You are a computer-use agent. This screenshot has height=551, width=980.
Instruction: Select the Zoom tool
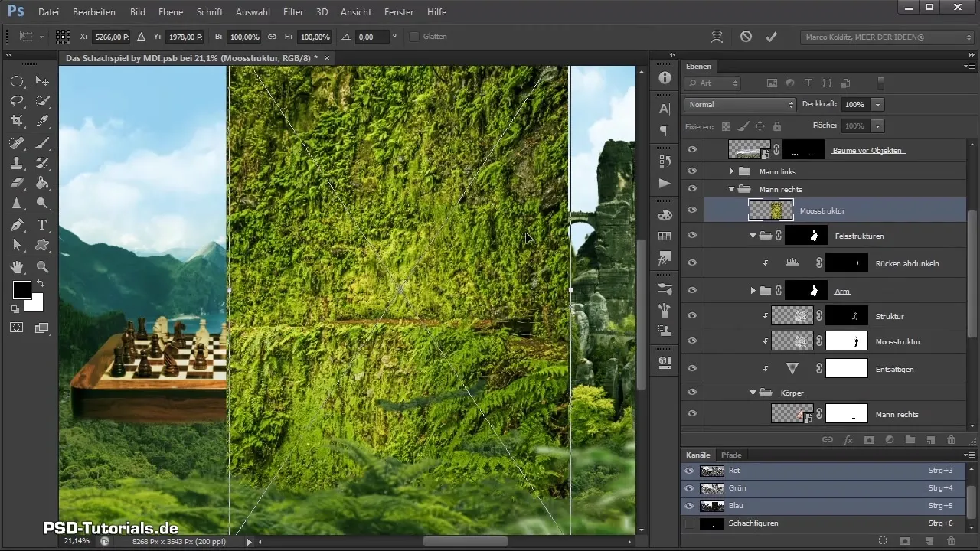(x=43, y=267)
